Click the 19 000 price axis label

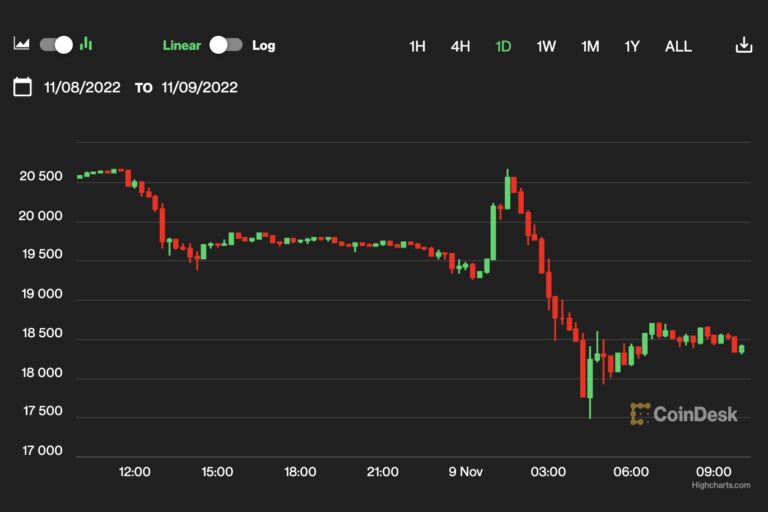click(x=42, y=294)
